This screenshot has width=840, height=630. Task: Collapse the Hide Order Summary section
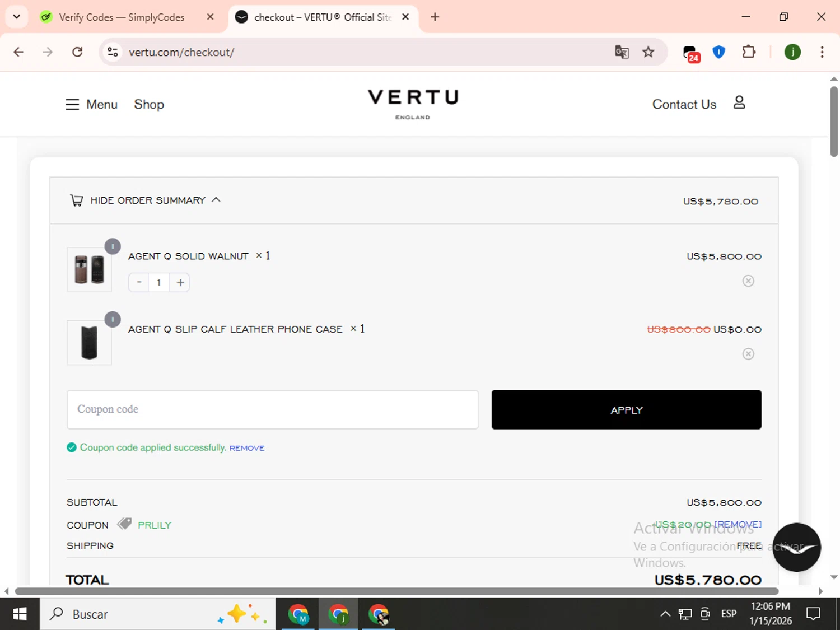[x=148, y=200]
